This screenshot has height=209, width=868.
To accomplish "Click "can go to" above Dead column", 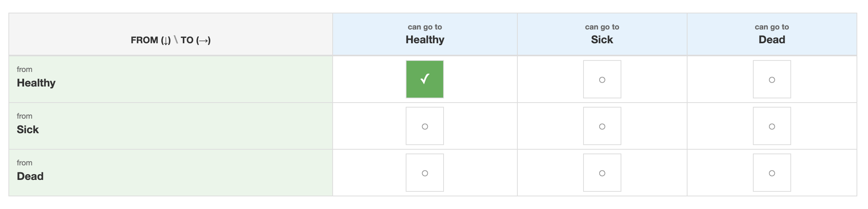I will pos(772,27).
